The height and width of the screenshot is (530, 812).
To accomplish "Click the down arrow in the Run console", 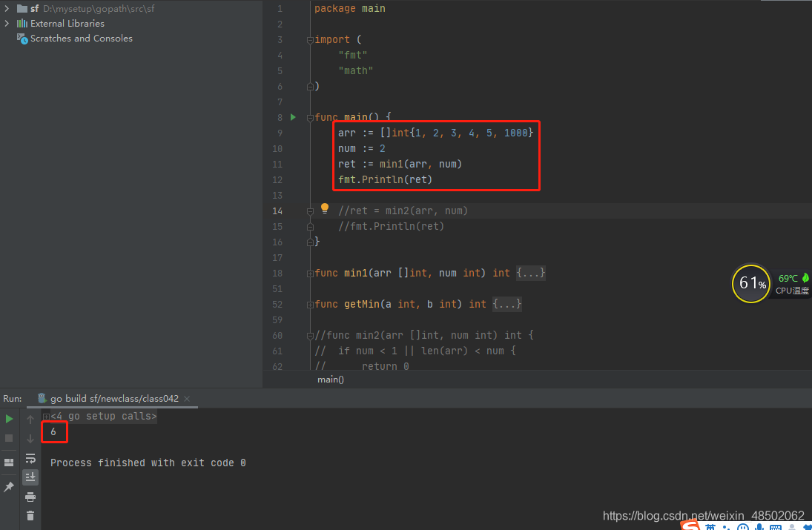I will tap(30, 438).
